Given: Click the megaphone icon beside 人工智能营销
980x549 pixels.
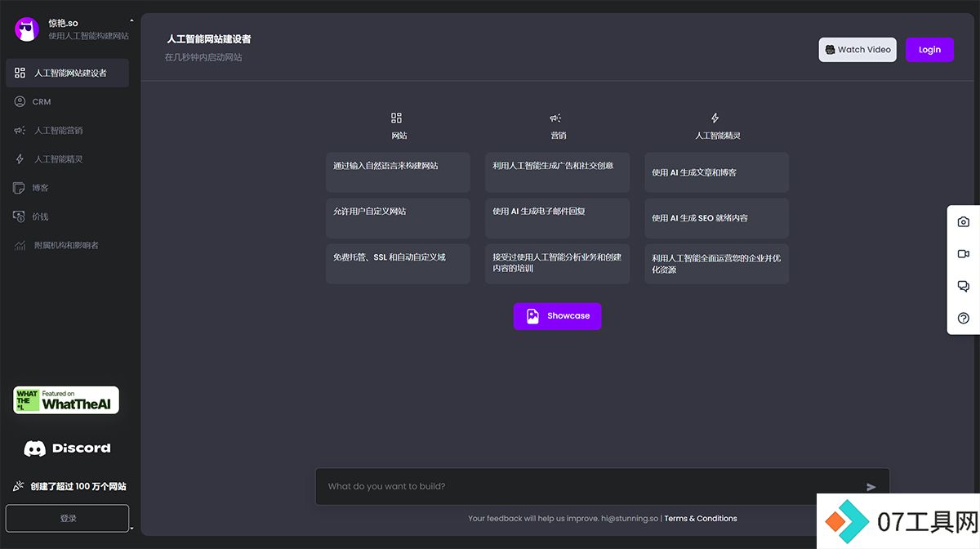Looking at the screenshot, I should click(20, 130).
